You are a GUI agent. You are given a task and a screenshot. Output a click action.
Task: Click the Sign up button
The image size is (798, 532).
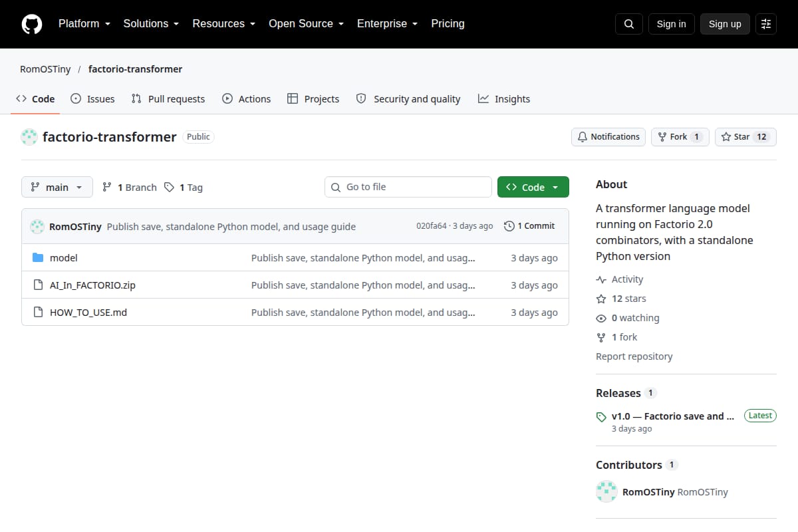coord(725,24)
